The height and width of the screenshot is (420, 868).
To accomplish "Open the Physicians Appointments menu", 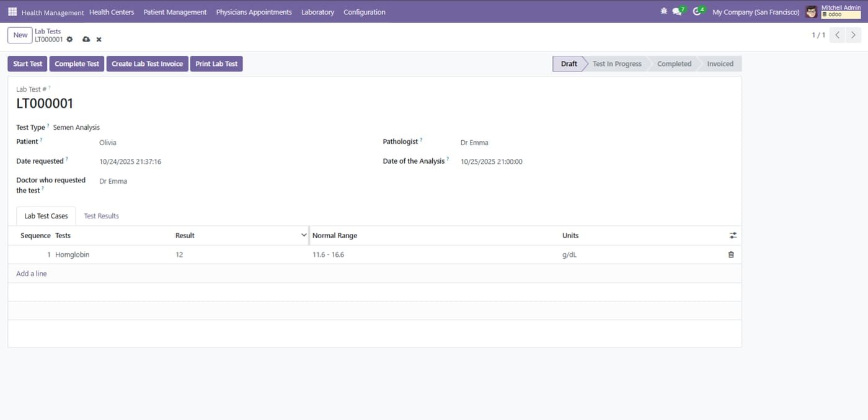I will pyautogui.click(x=254, y=12).
